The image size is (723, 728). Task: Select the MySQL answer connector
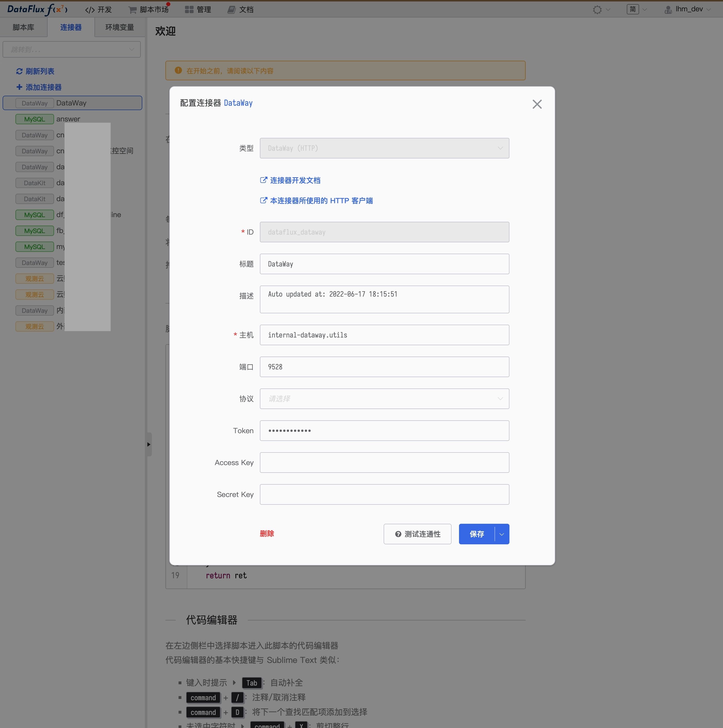tap(72, 119)
